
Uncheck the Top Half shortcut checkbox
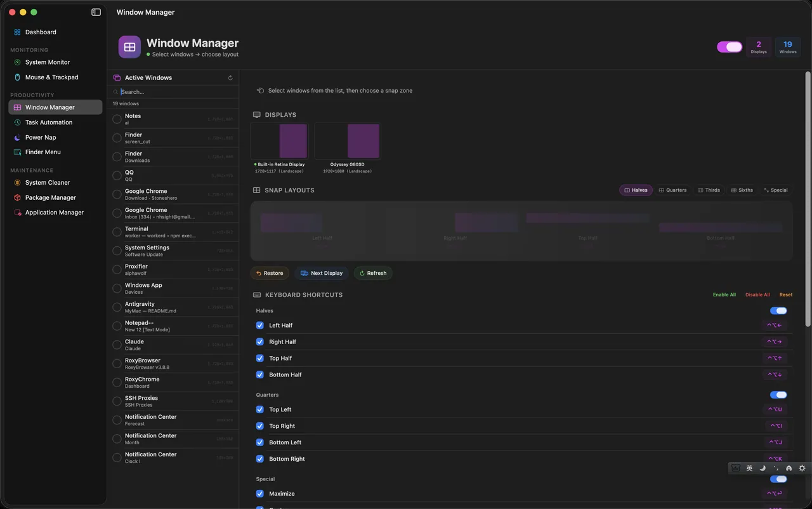(259, 359)
